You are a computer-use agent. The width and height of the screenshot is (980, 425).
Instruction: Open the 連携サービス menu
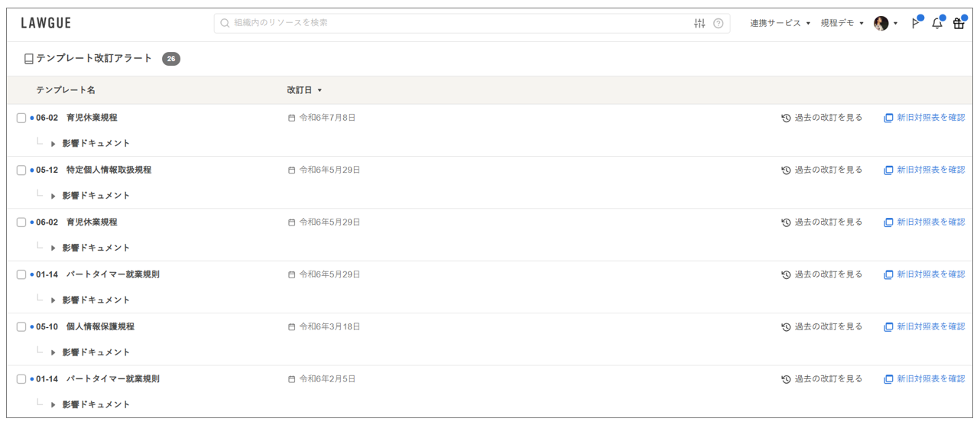pyautogui.click(x=780, y=24)
